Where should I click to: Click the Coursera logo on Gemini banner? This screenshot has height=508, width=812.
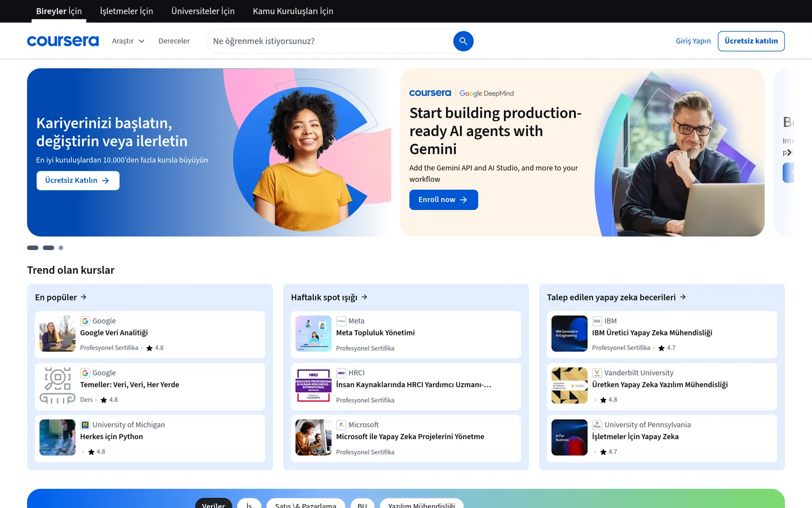point(430,93)
